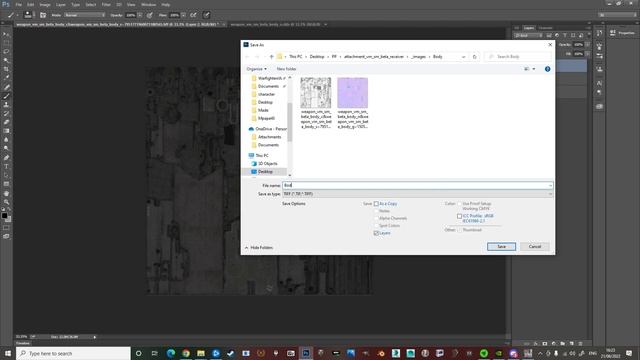Select the Rectangle shape tool

click(6, 184)
